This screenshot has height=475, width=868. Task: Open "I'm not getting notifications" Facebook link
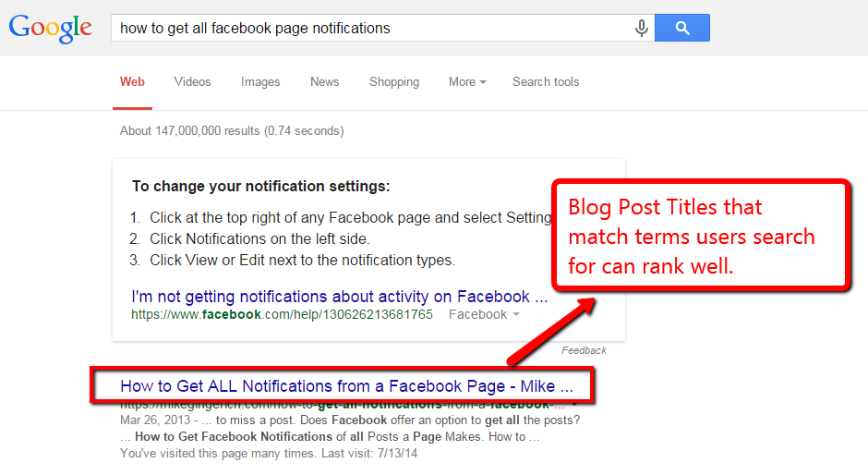point(340,297)
